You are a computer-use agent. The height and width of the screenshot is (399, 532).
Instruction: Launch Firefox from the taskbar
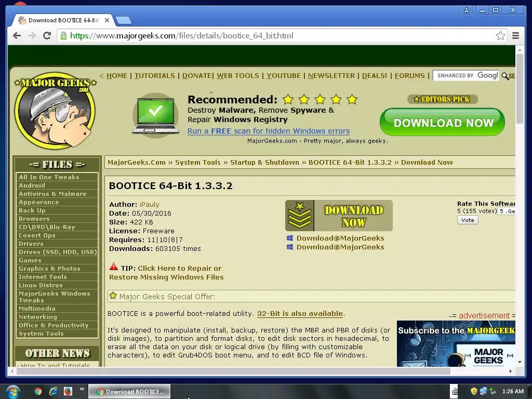click(x=68, y=392)
